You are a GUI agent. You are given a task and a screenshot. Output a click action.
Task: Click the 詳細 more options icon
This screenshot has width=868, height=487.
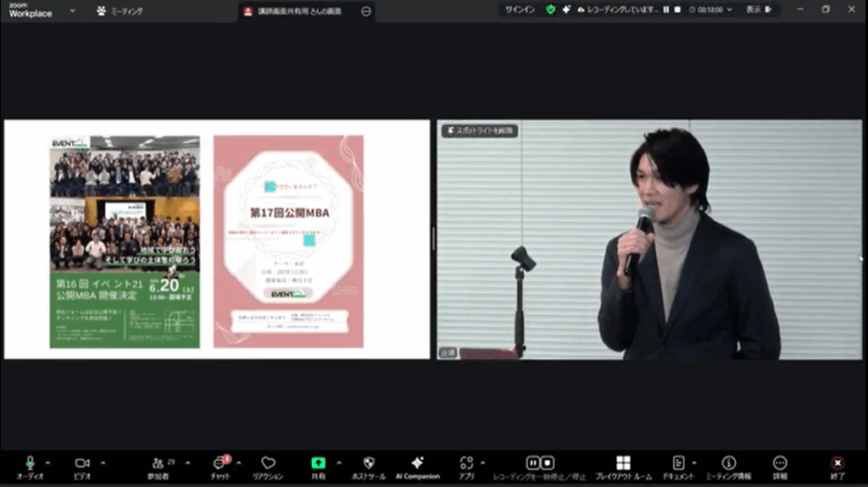click(x=780, y=463)
